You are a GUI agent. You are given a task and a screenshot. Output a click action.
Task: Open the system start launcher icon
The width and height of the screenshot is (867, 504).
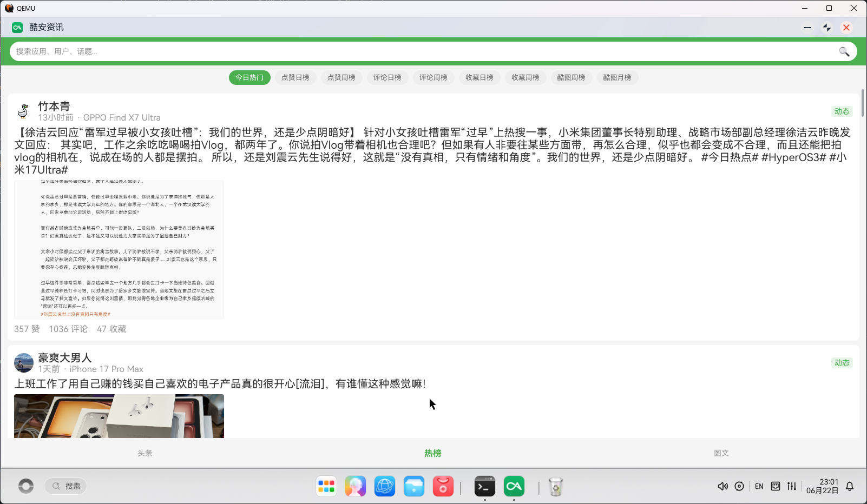[26, 486]
